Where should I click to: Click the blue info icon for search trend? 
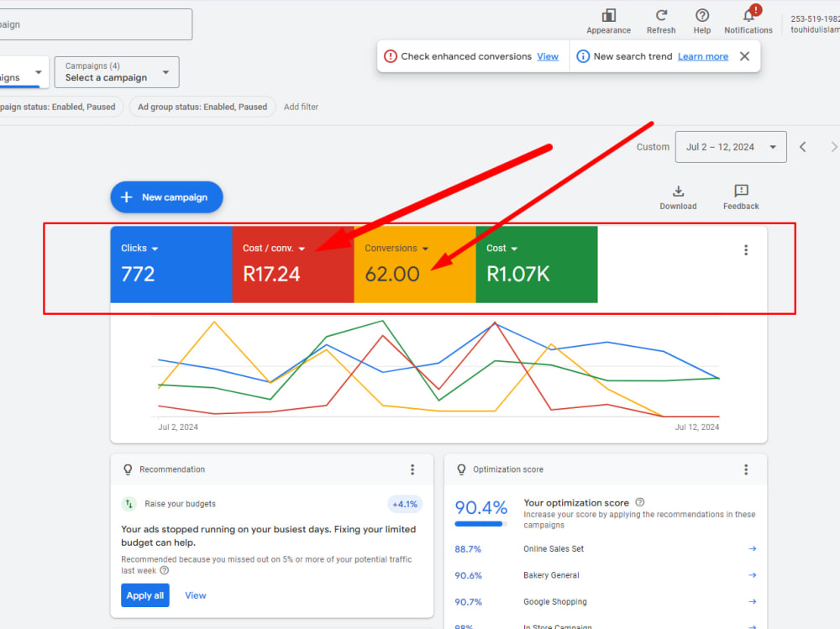[x=583, y=56]
